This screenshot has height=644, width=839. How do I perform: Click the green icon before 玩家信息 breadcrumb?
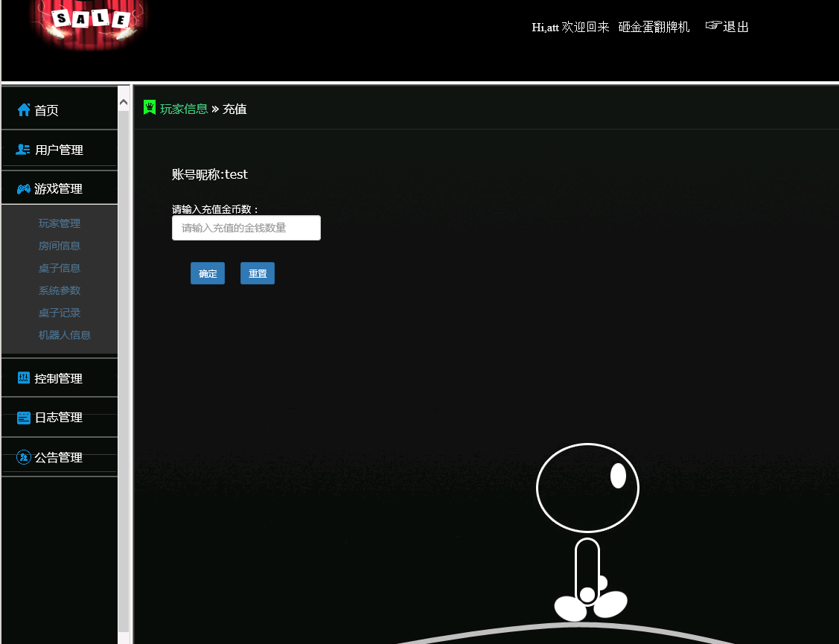(150, 107)
